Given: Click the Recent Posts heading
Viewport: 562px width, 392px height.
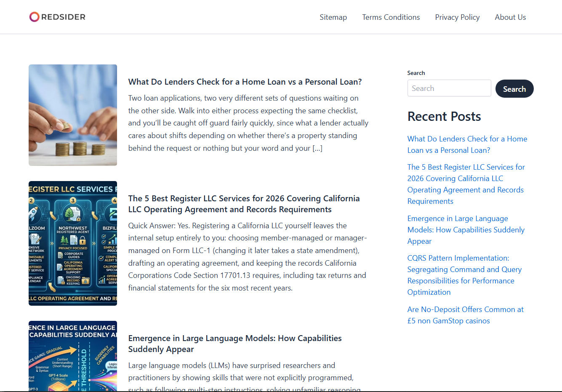Looking at the screenshot, I should 444,116.
